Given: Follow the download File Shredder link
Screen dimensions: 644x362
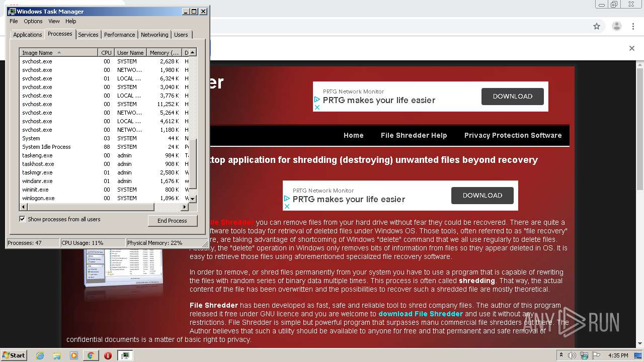Looking at the screenshot, I should point(421,314).
